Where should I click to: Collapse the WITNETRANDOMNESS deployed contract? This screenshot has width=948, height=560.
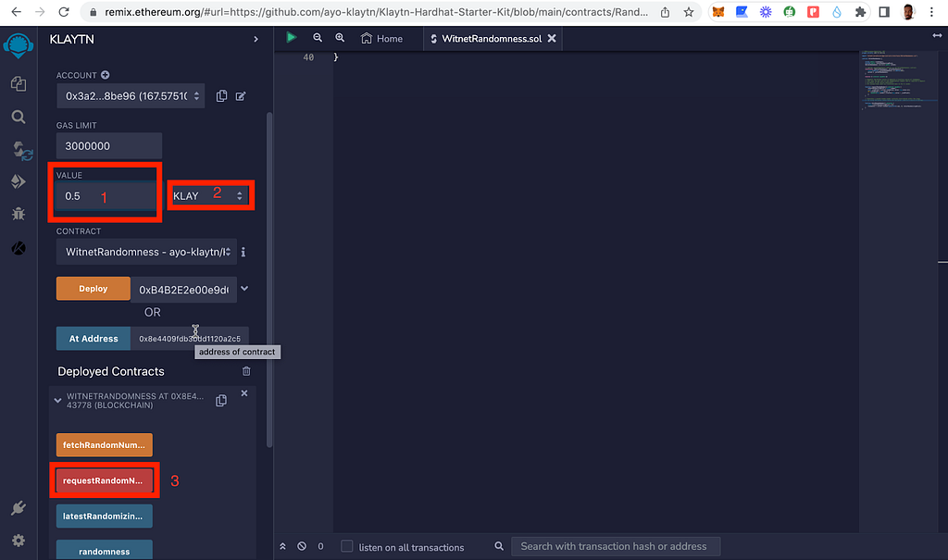[58, 401]
